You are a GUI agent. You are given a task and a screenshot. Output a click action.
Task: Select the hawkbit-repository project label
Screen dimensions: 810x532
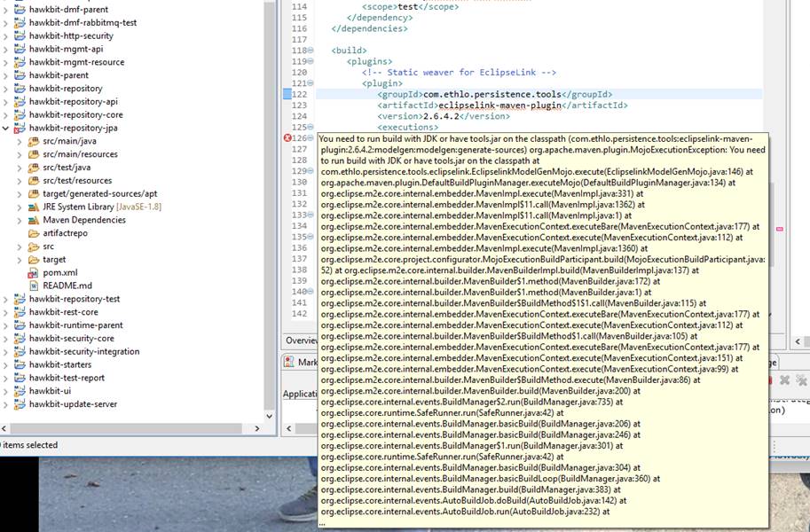[66, 89]
